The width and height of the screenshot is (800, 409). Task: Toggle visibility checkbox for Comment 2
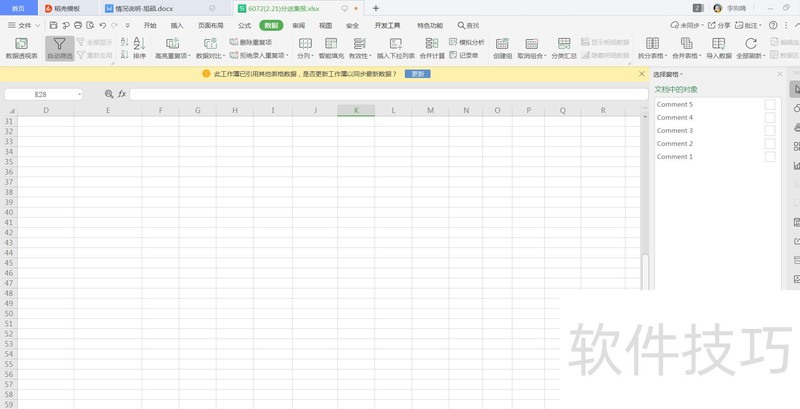tap(770, 144)
